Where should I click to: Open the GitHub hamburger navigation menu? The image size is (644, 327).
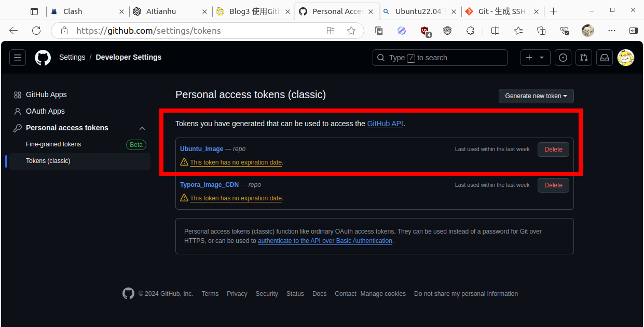click(18, 58)
